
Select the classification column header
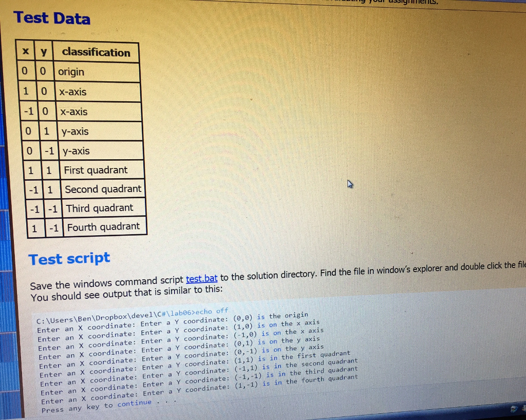tap(97, 51)
